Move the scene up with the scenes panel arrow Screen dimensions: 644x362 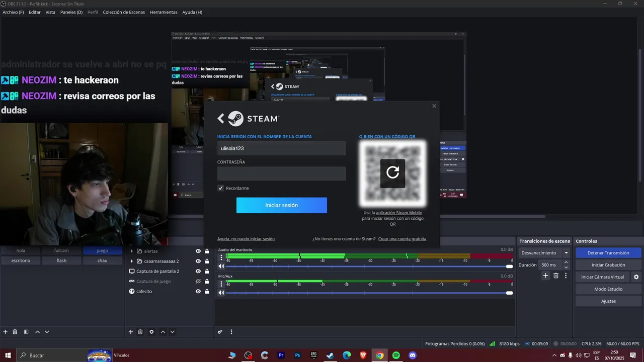pos(38,332)
